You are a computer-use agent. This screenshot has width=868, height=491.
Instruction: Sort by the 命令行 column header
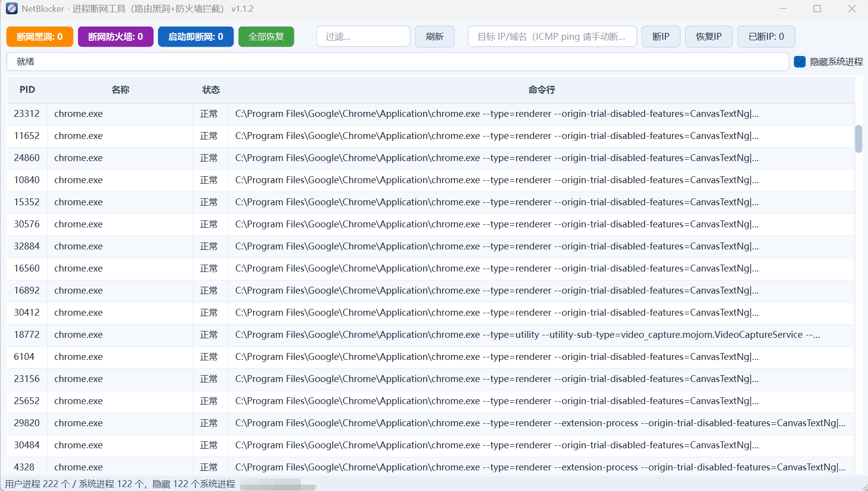(542, 90)
